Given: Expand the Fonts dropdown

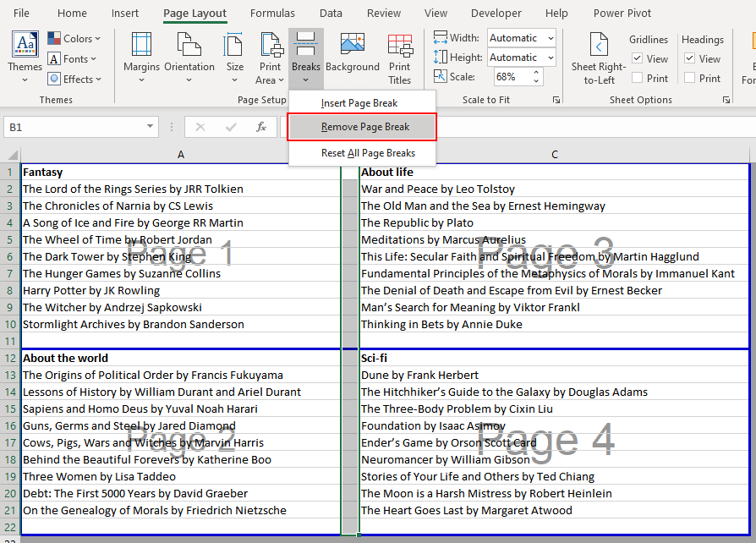Looking at the screenshot, I should [74, 58].
